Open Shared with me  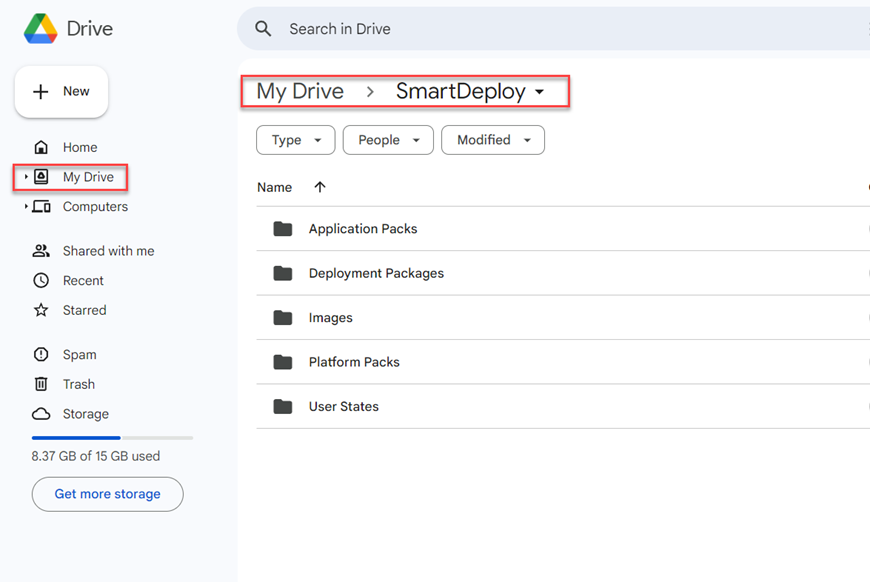108,251
